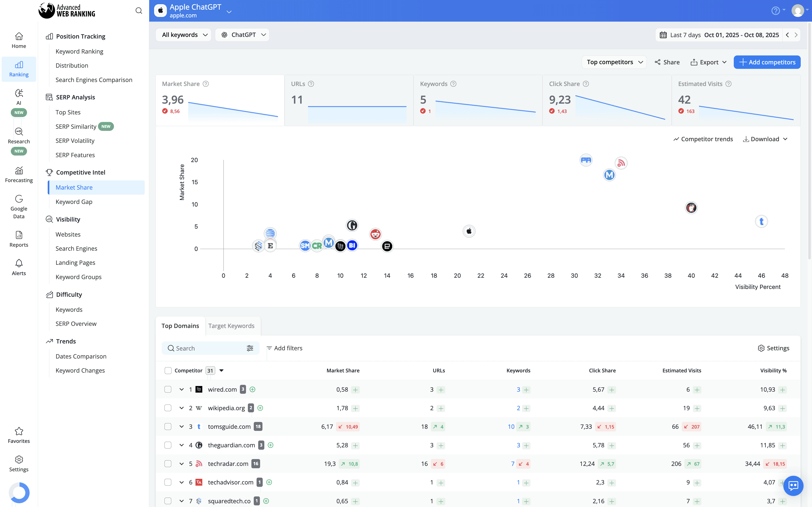
Task: Open the Top competitors dropdown
Action: [x=614, y=62]
